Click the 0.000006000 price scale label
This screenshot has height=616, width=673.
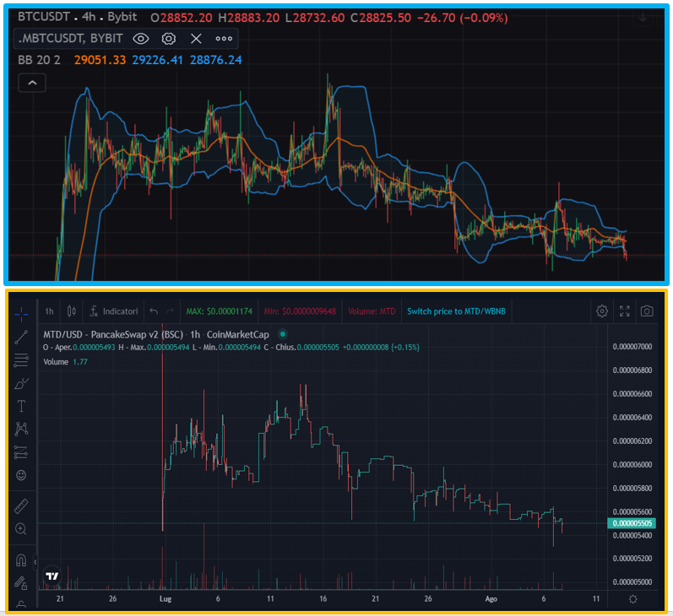(x=632, y=465)
